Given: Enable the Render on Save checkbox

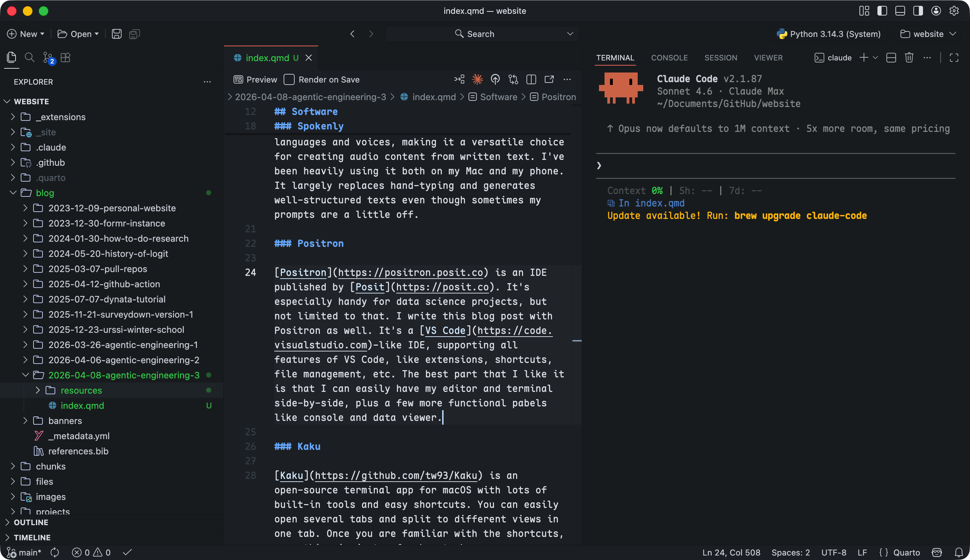Looking at the screenshot, I should coord(289,80).
